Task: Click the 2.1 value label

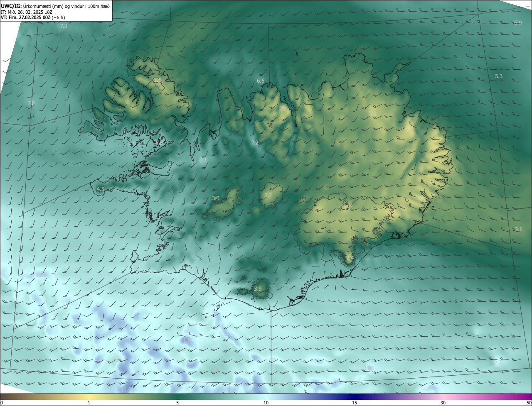Action: coord(283,108)
